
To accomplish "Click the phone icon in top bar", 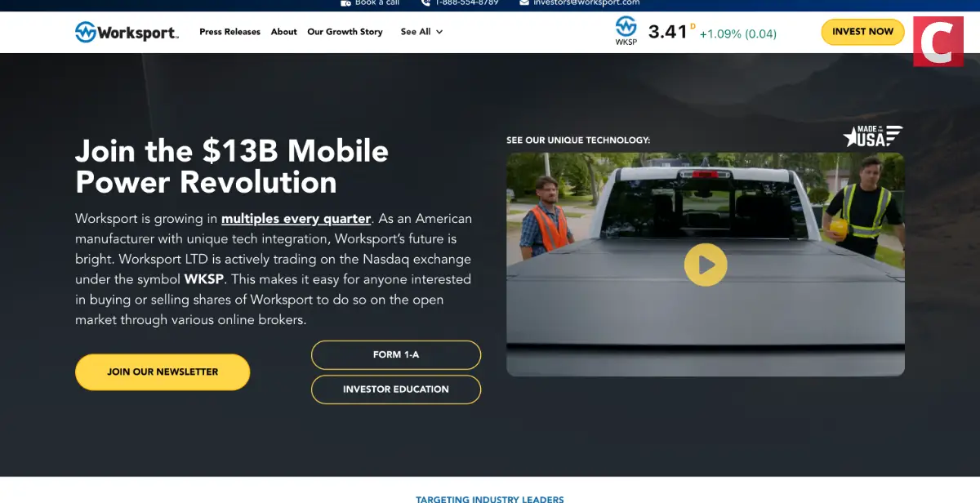I will (x=425, y=2).
